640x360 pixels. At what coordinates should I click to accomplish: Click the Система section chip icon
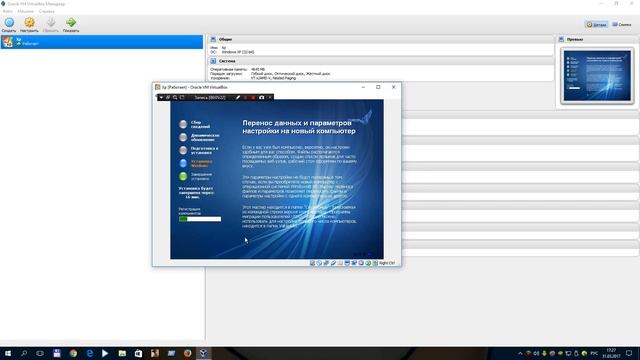click(x=213, y=61)
